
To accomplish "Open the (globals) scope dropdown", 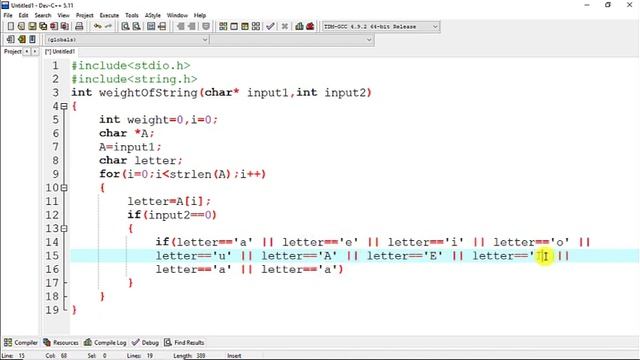I will click(127, 40).
